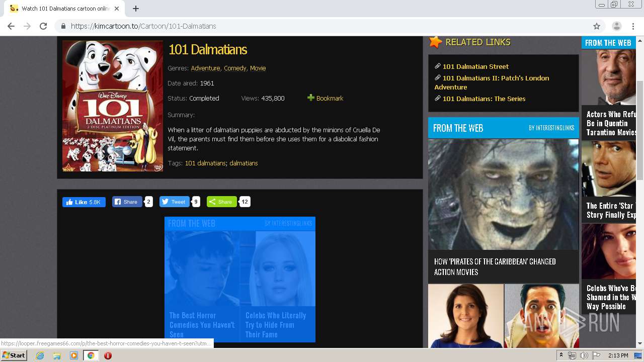Click the 2:13 PM system clock
This screenshot has height=362, width=644.
point(618,355)
